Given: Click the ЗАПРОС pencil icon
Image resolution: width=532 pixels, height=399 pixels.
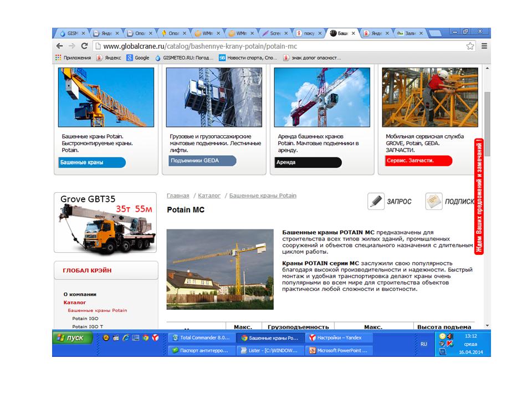Looking at the screenshot, I should pyautogui.click(x=376, y=201).
